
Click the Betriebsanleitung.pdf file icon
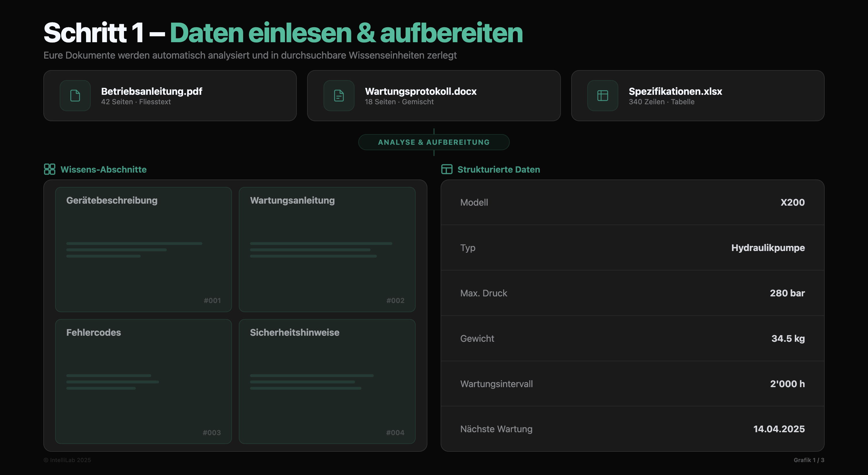click(x=75, y=96)
